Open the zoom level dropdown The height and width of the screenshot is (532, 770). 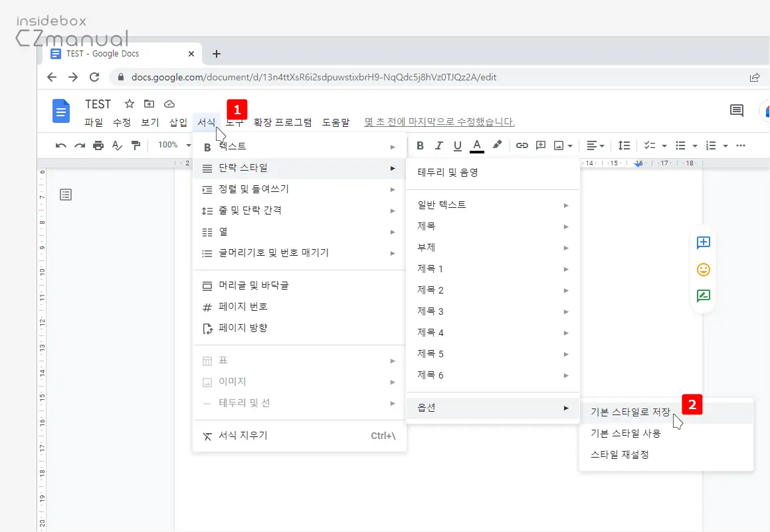click(171, 145)
